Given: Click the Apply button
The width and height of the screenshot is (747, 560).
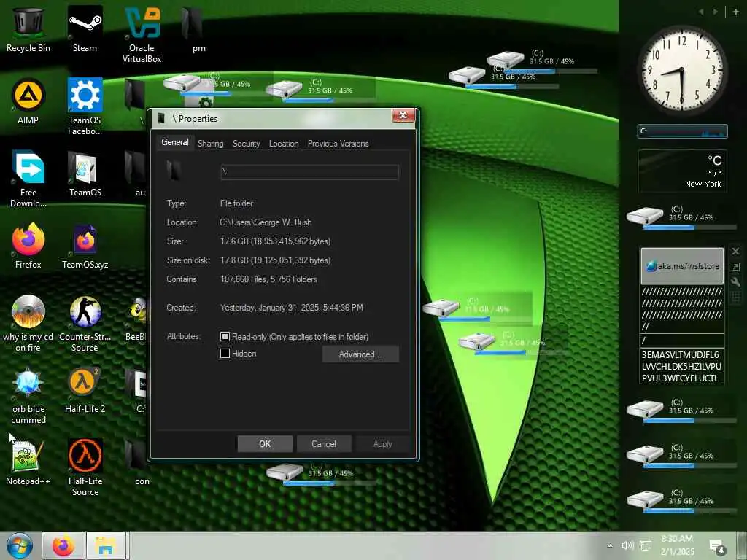Looking at the screenshot, I should point(382,444).
